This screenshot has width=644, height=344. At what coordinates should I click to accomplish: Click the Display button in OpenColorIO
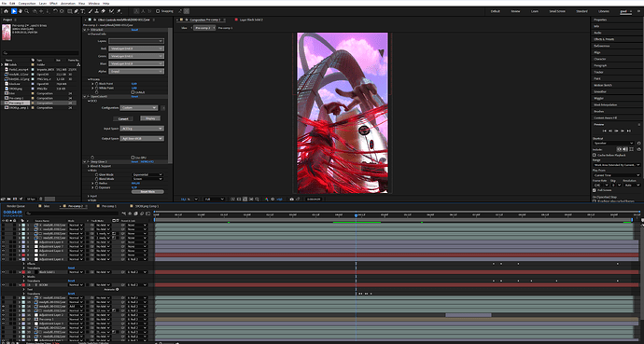[150, 118]
